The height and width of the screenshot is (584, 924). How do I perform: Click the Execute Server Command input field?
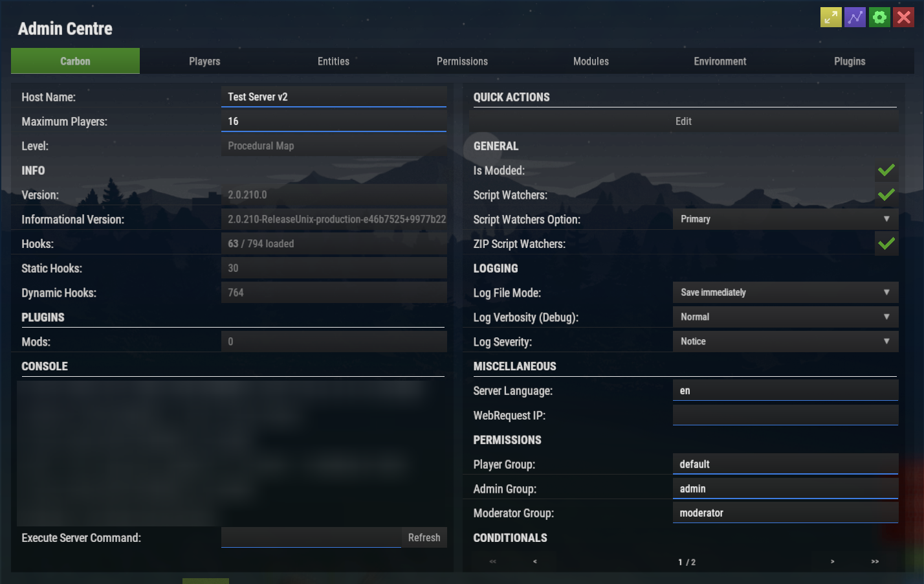pyautogui.click(x=311, y=537)
